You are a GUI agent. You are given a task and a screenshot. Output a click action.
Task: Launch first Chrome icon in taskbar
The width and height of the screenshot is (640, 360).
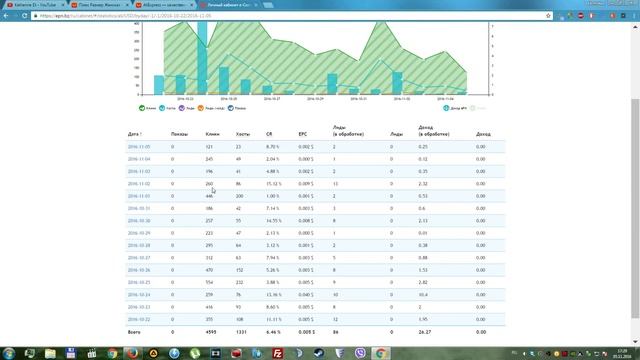click(x=112, y=353)
